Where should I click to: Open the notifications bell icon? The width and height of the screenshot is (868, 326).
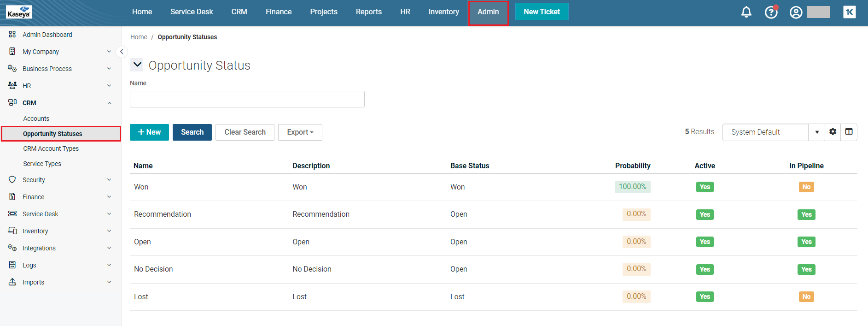746,12
